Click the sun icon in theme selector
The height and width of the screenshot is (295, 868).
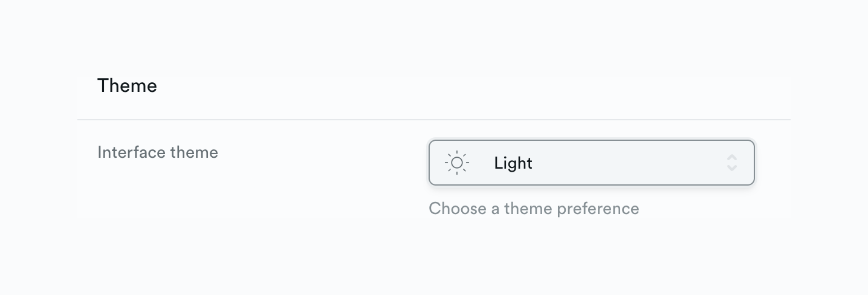pyautogui.click(x=457, y=163)
